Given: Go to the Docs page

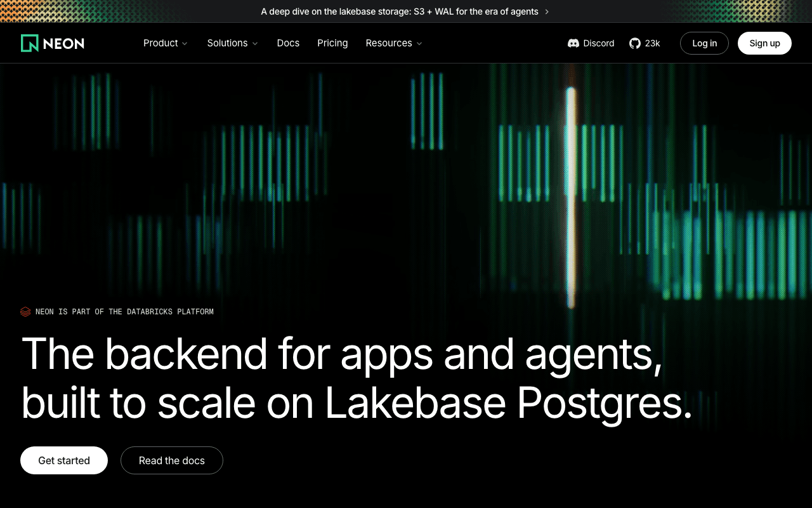Looking at the screenshot, I should point(288,43).
